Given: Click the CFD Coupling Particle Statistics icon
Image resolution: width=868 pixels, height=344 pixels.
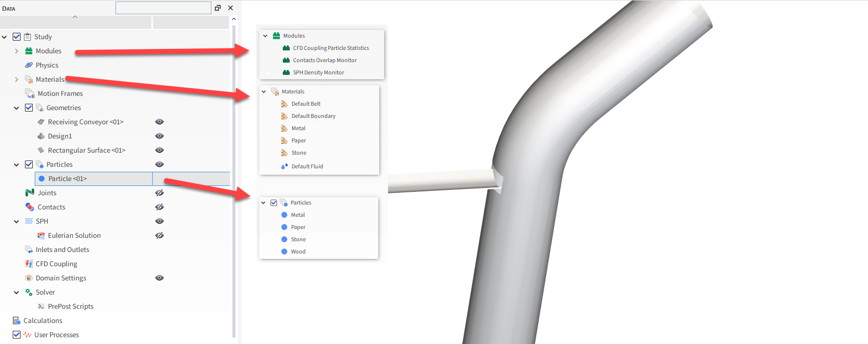Looking at the screenshot, I should 286,48.
